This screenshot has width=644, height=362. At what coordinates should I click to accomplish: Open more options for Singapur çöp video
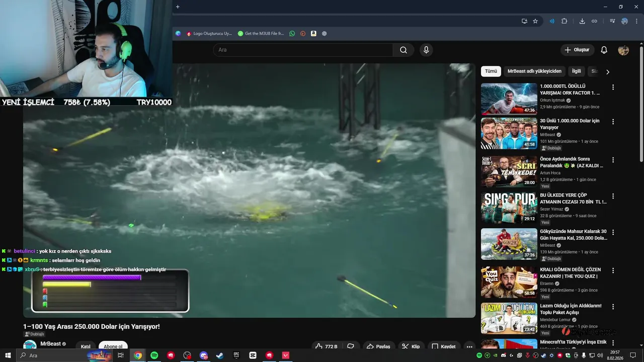pos(613,196)
